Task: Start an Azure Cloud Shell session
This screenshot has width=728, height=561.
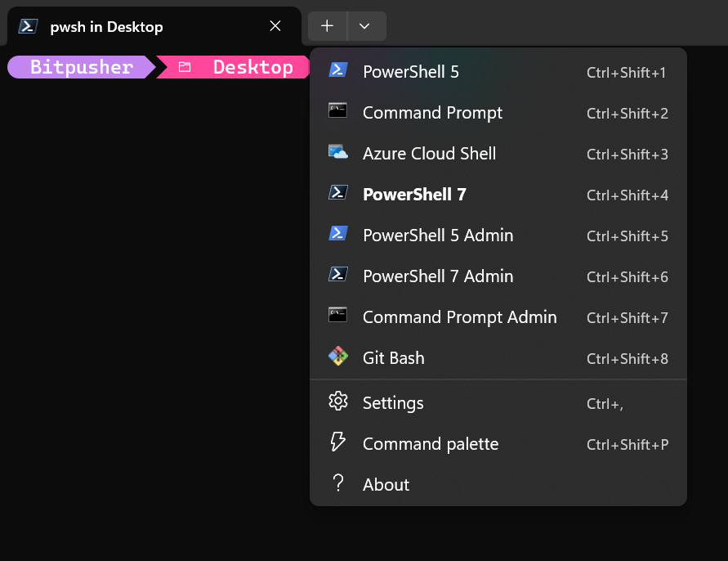Action: (498, 154)
